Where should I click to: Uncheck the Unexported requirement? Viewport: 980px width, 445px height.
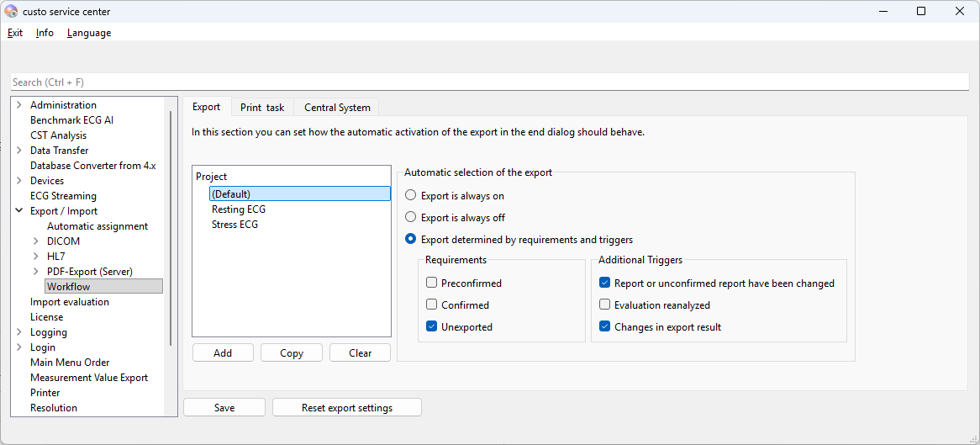tap(432, 327)
